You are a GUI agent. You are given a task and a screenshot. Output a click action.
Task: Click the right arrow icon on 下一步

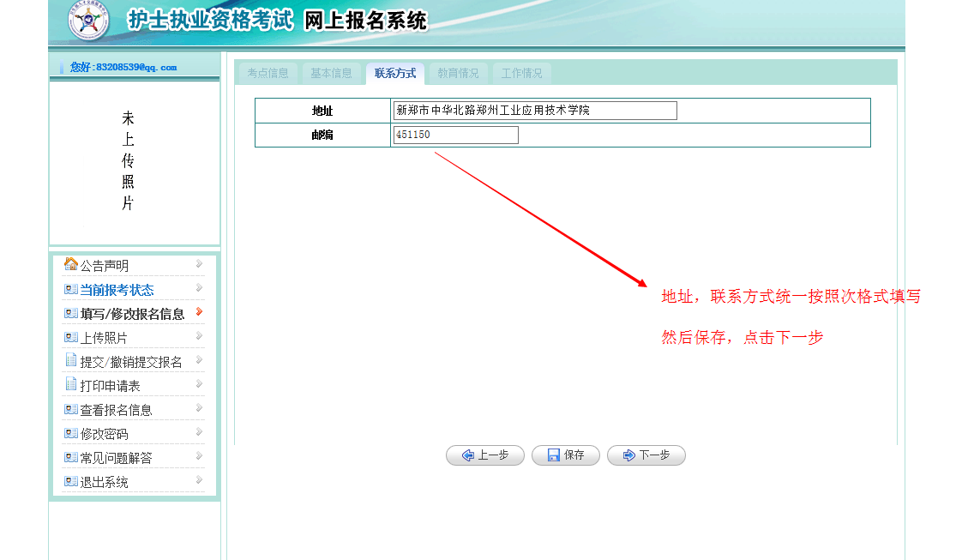pyautogui.click(x=628, y=455)
